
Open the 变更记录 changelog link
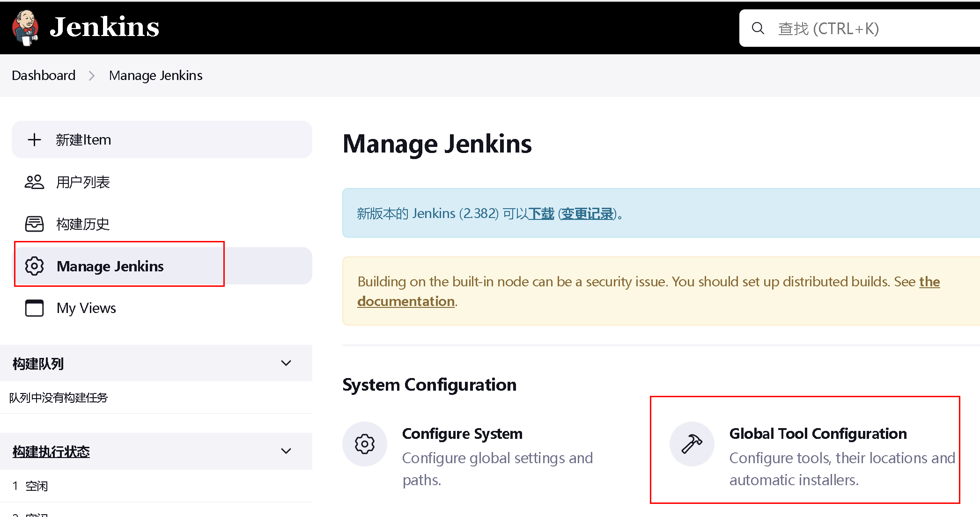(588, 214)
